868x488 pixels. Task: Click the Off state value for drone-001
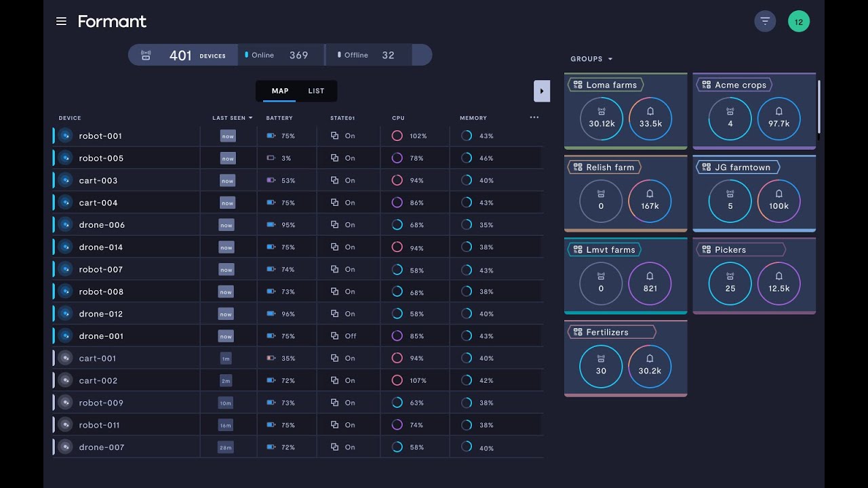tap(350, 335)
